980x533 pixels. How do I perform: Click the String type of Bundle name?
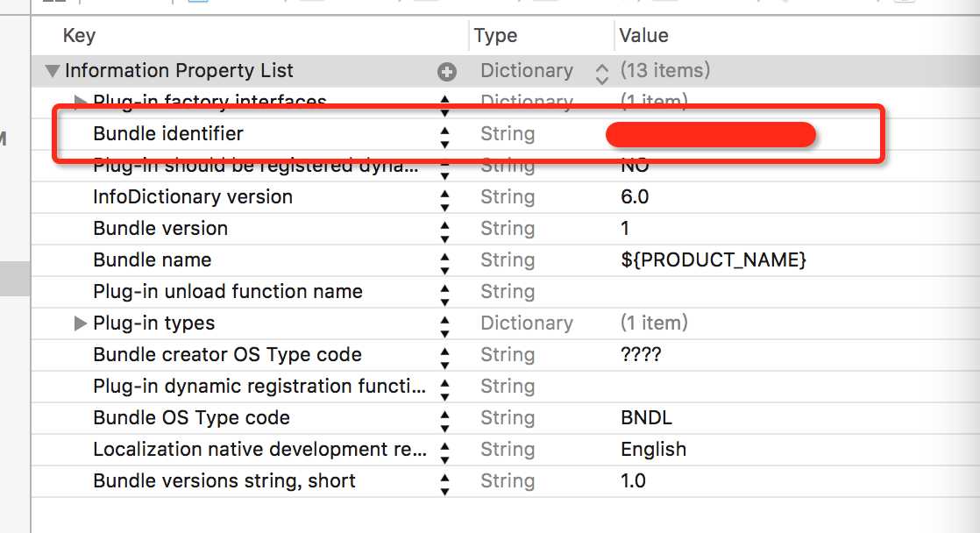point(507,260)
